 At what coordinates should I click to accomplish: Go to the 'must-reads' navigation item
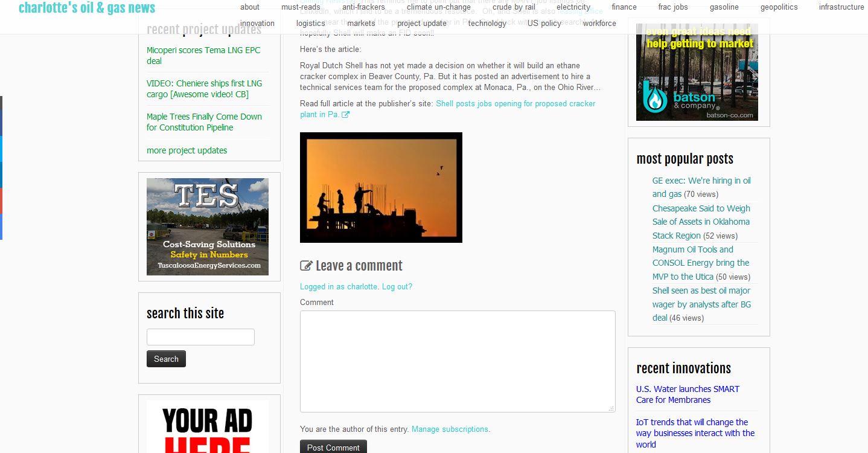[301, 7]
